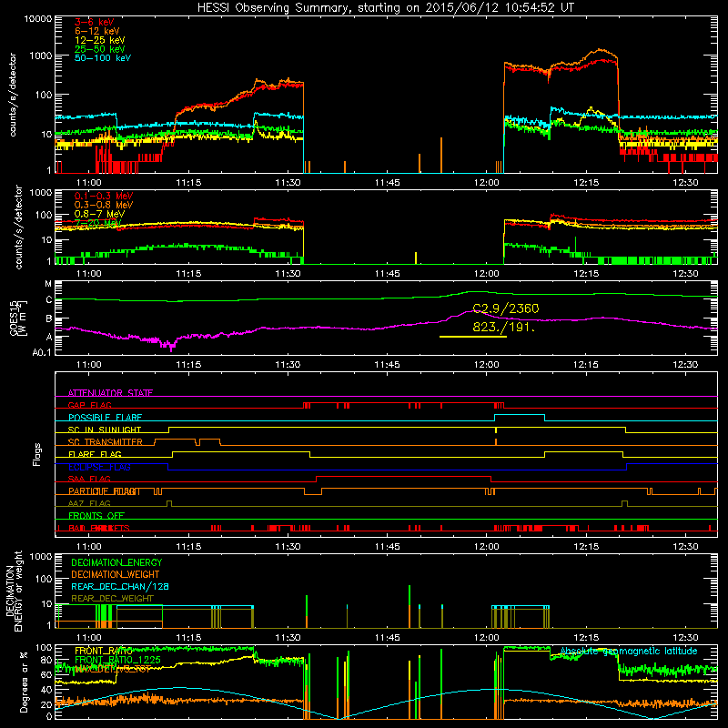
Task: Select the 6-12 keV legend label
Action: (x=97, y=31)
